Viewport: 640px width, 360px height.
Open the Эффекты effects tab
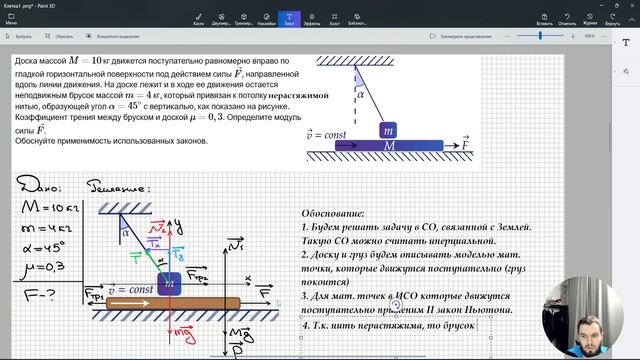(312, 19)
